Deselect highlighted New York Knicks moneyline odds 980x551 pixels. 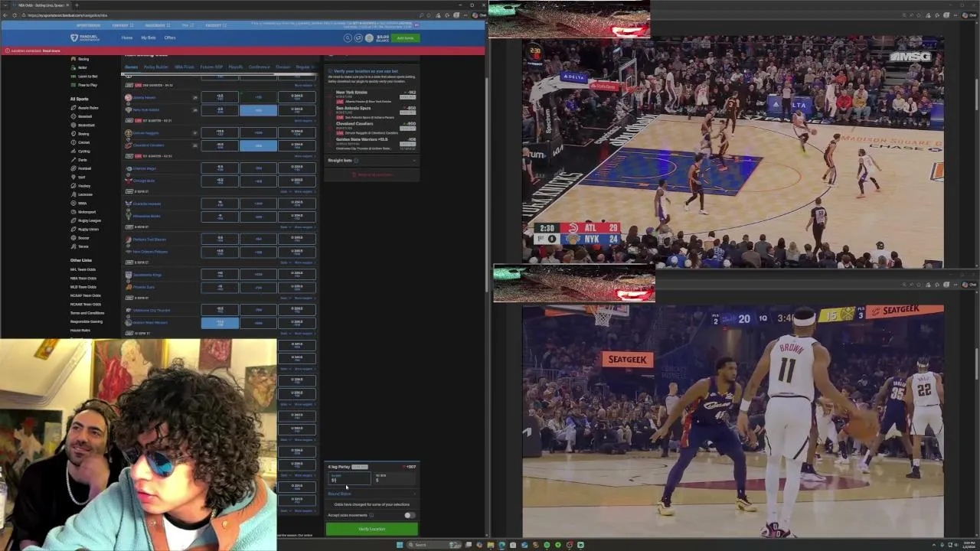[258, 110]
